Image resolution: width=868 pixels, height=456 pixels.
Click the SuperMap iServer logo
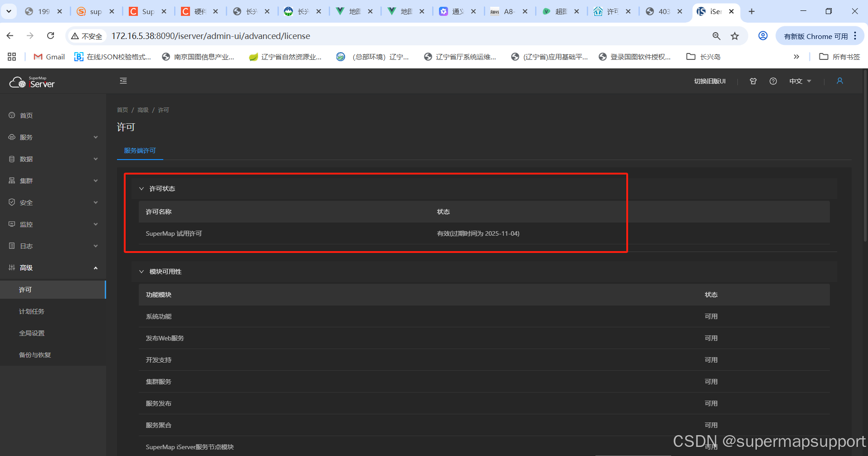32,82
